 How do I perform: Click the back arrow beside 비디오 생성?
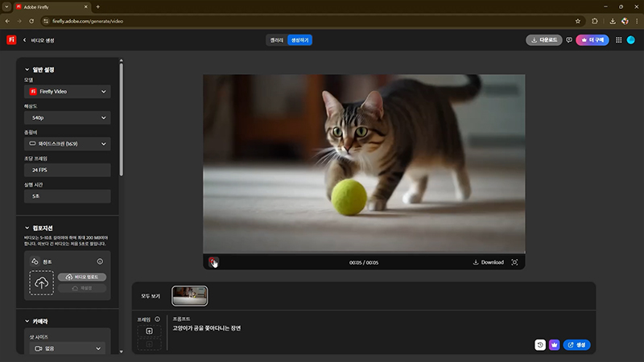(x=24, y=39)
